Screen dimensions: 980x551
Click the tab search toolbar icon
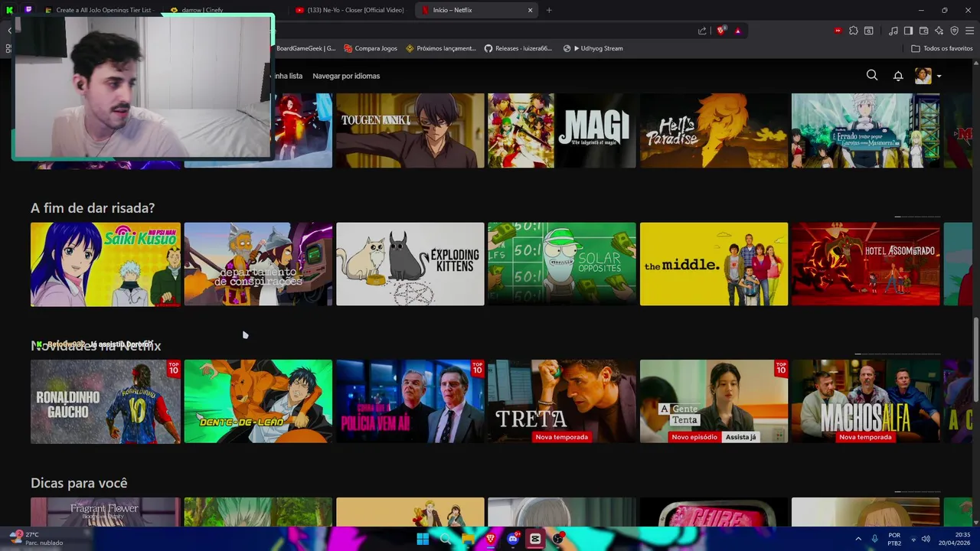(x=869, y=31)
